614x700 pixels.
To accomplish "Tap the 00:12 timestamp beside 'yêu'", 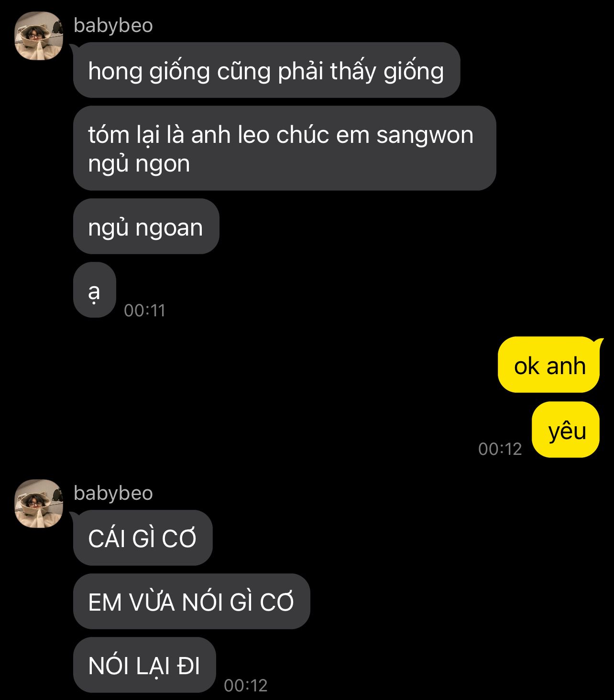I will coord(500,449).
